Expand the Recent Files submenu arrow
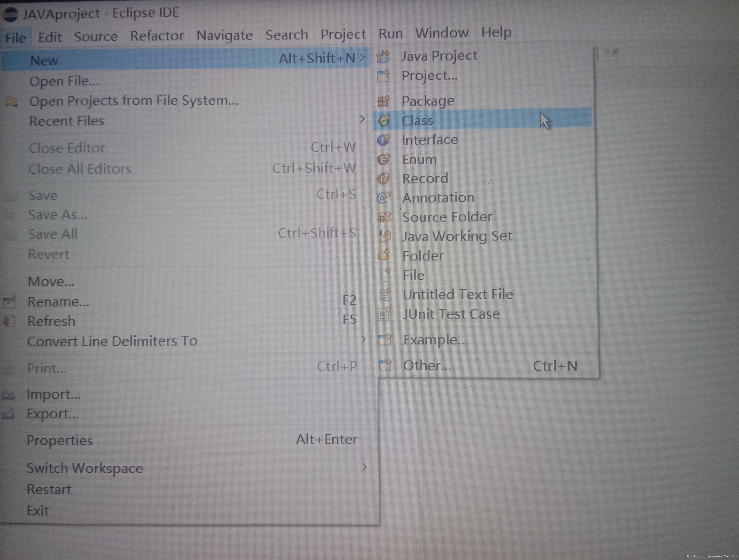The height and width of the screenshot is (560, 739). click(x=362, y=119)
